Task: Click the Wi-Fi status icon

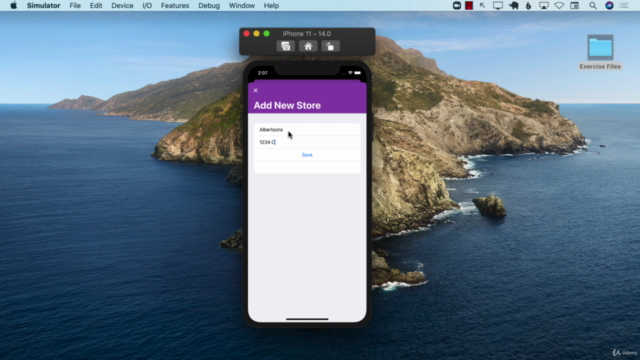Action: [559, 5]
